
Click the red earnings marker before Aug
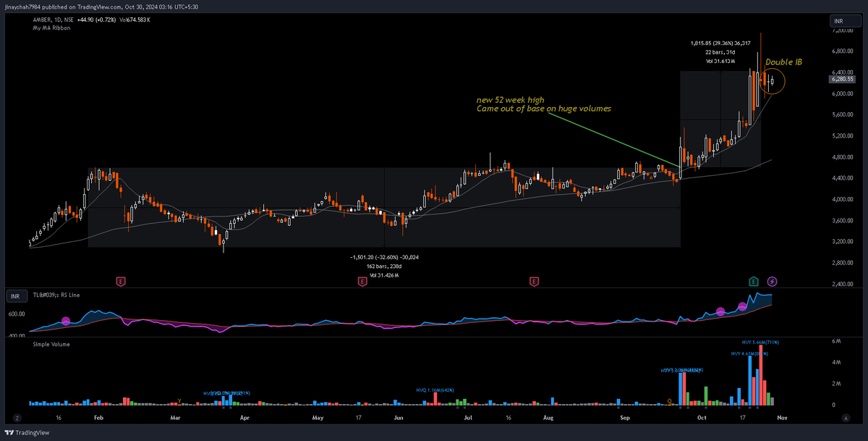(x=534, y=280)
